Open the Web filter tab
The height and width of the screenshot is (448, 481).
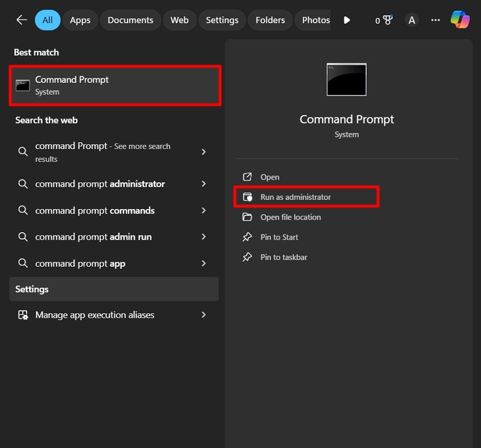[179, 19]
